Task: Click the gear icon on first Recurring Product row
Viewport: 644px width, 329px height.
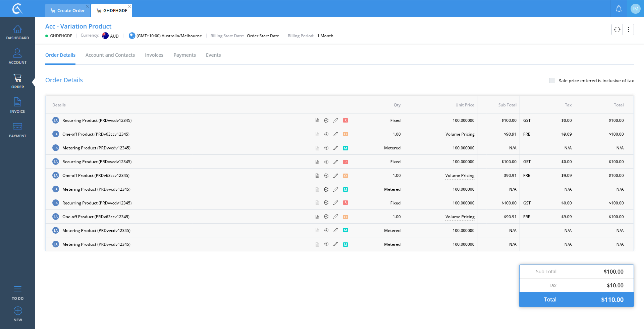Action: pyautogui.click(x=326, y=120)
